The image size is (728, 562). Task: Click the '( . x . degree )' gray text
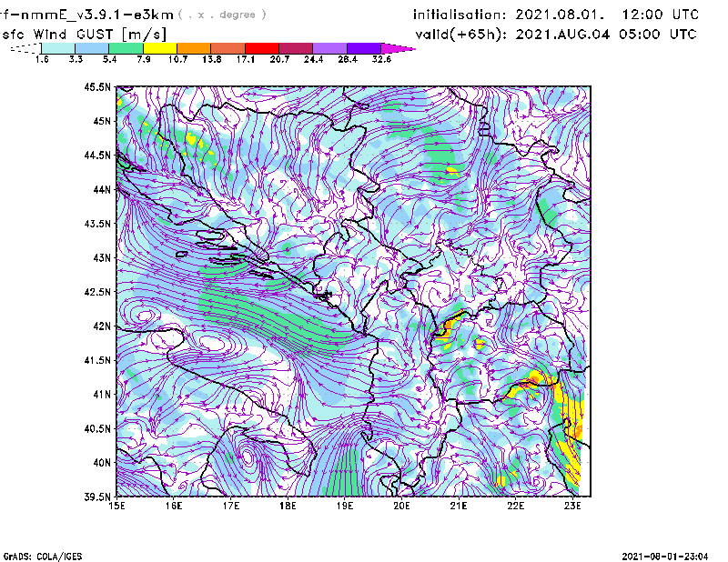click(222, 15)
